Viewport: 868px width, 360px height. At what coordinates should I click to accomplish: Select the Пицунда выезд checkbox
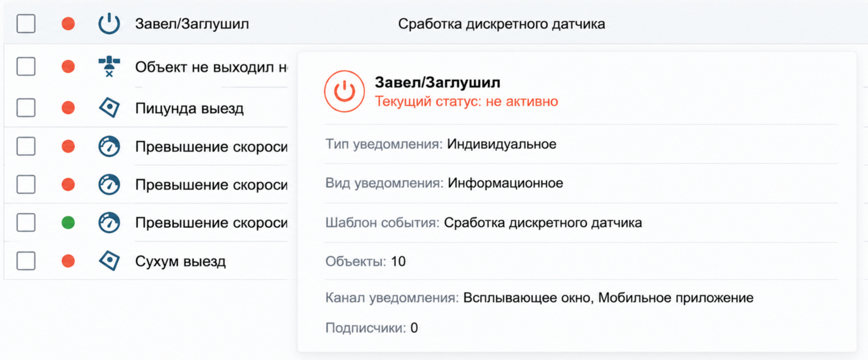(x=26, y=108)
